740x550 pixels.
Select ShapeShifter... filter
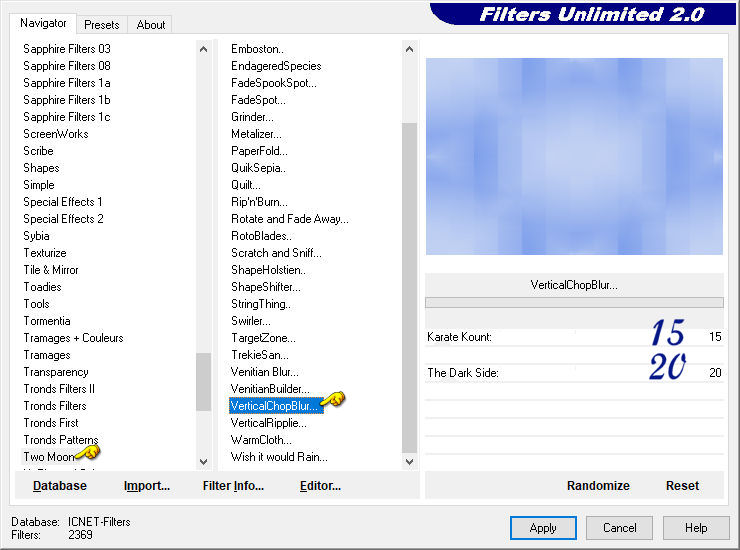[x=265, y=287]
